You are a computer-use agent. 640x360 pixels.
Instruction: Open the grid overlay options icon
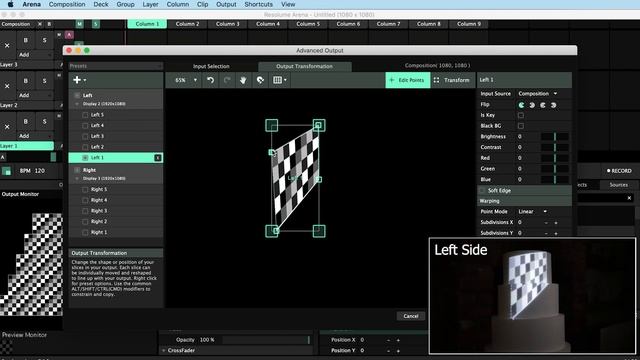click(x=280, y=80)
